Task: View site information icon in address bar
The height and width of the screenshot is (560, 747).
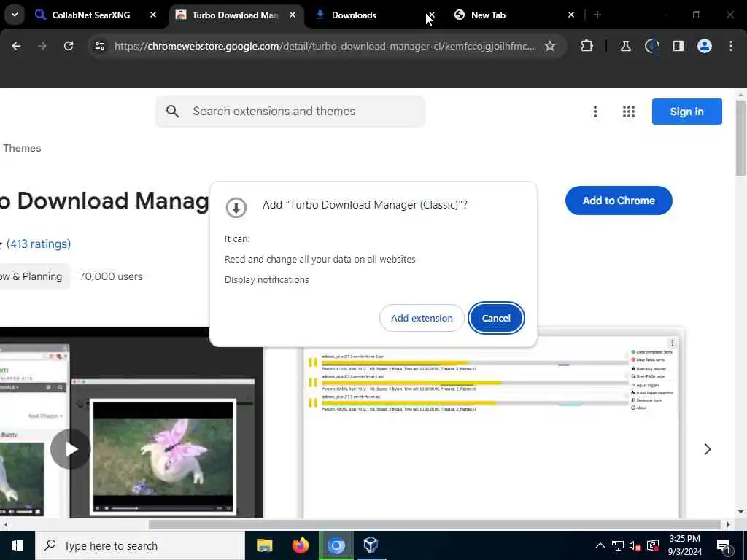Action: (x=99, y=46)
